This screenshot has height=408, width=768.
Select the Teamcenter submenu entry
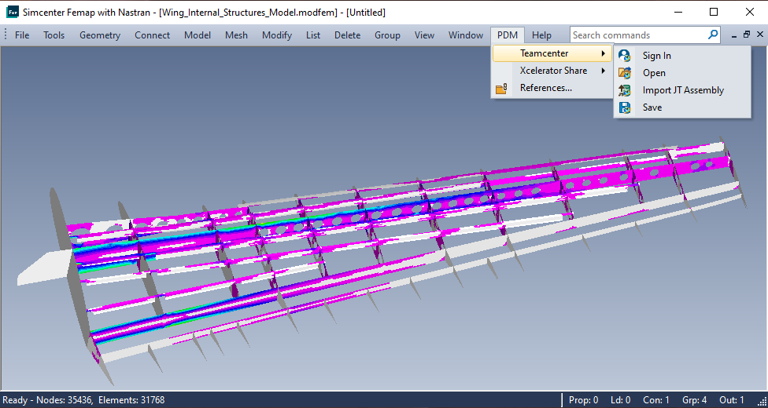pyautogui.click(x=552, y=53)
